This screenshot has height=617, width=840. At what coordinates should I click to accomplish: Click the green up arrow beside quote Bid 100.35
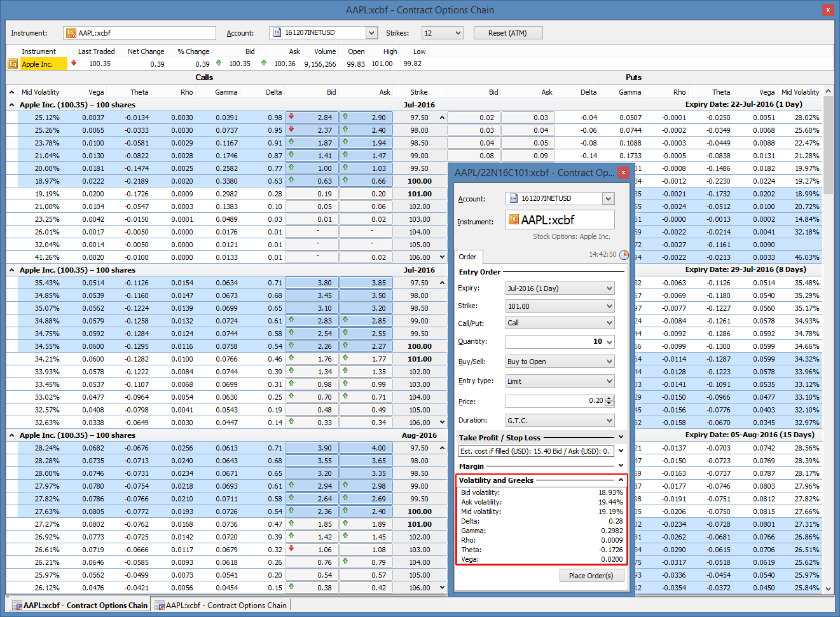pyautogui.click(x=219, y=63)
